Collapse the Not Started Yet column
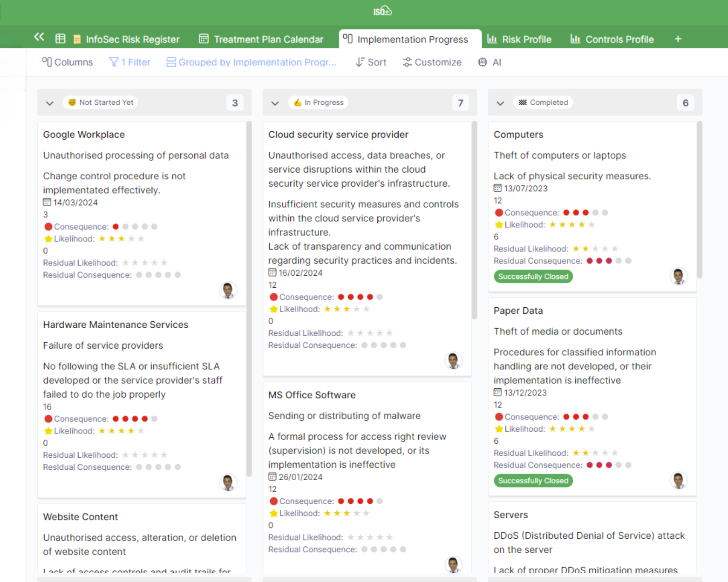728x582 pixels. pyautogui.click(x=50, y=103)
